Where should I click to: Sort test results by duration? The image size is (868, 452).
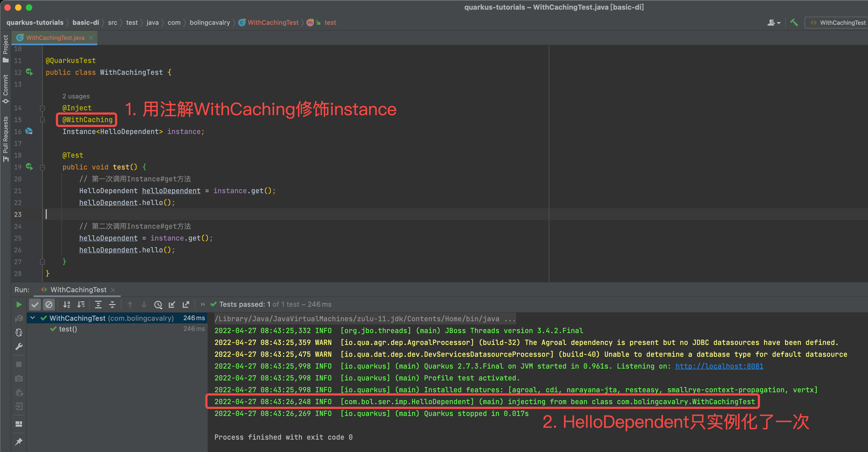click(x=81, y=305)
